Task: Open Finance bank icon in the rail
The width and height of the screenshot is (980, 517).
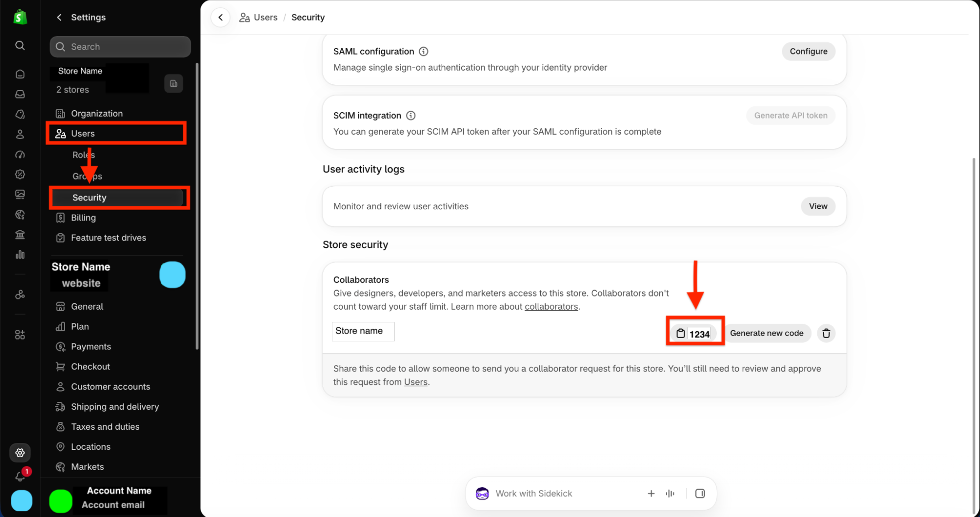Action: (20, 235)
